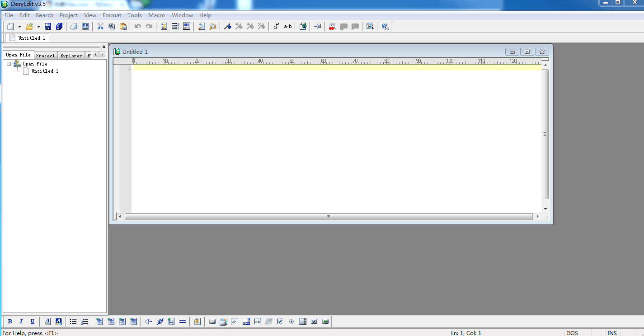
Task: Open the Edit menu
Action: click(24, 15)
